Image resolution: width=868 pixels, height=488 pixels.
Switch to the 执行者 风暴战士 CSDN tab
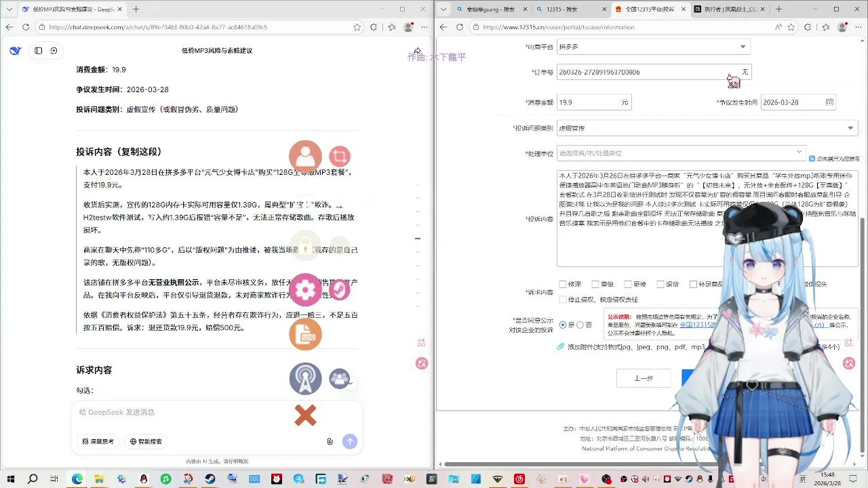coord(730,9)
